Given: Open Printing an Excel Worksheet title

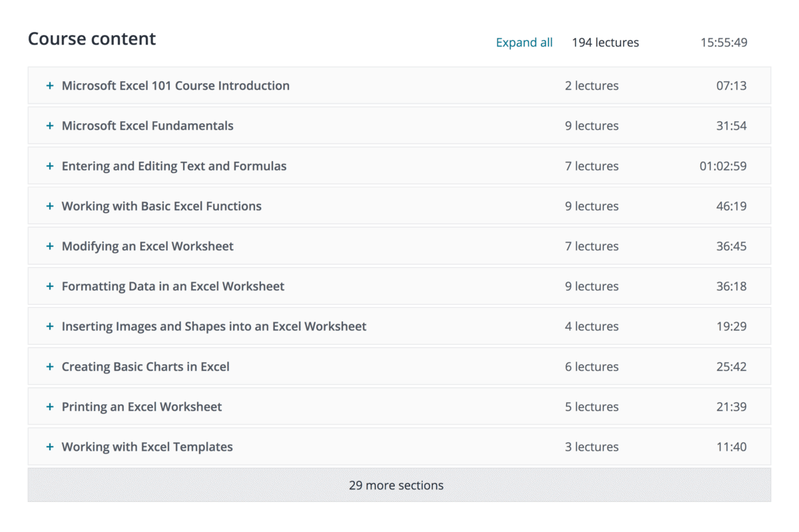Looking at the screenshot, I should (x=142, y=407).
